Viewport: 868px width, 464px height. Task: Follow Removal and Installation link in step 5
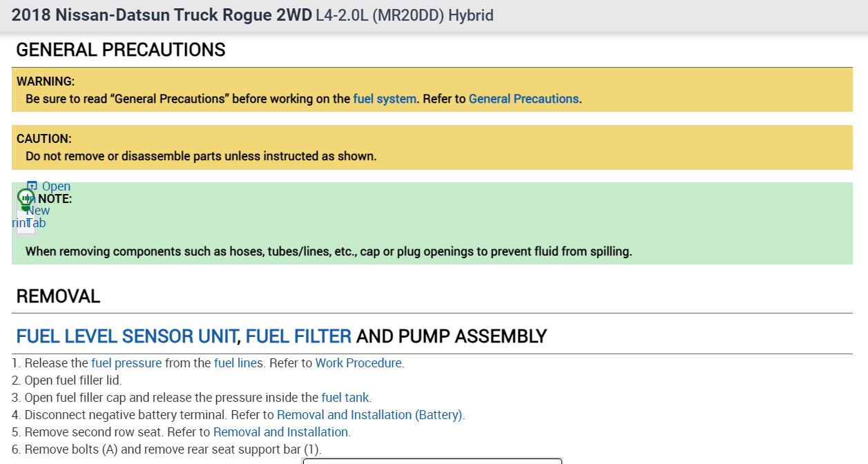tap(280, 432)
